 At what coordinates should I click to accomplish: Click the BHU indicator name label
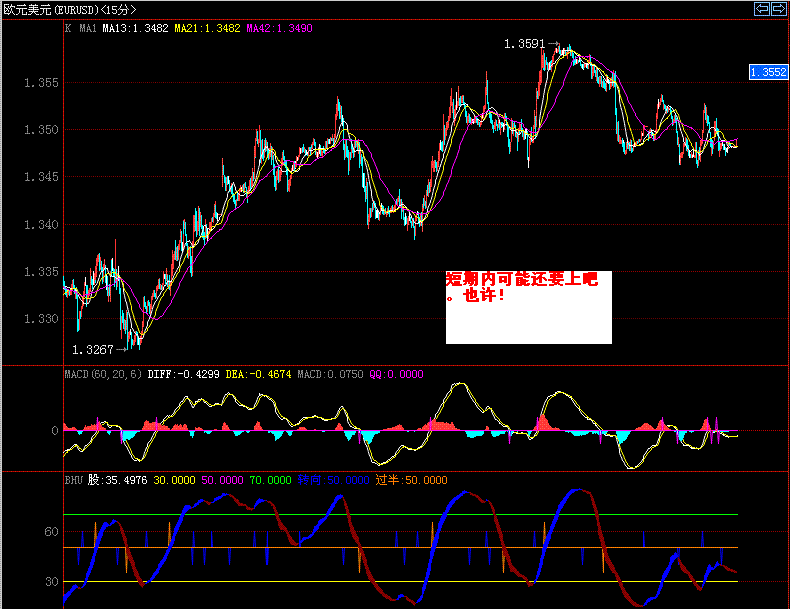pyautogui.click(x=74, y=480)
